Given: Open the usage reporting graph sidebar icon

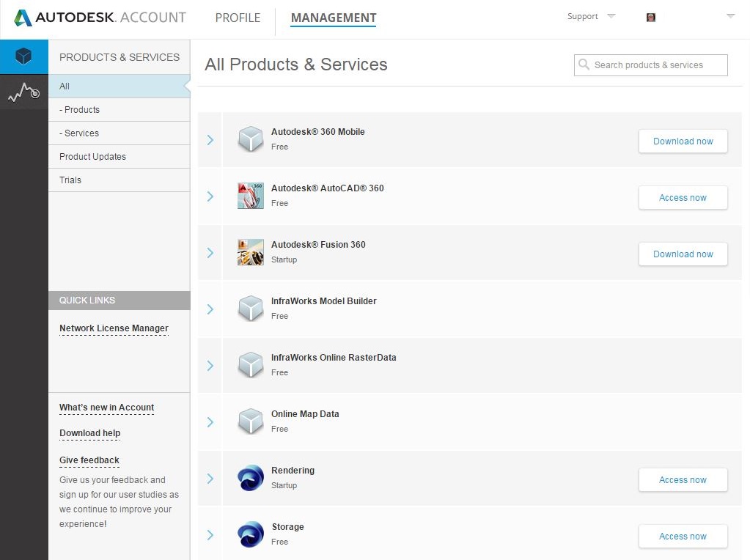Looking at the screenshot, I should coord(23,92).
